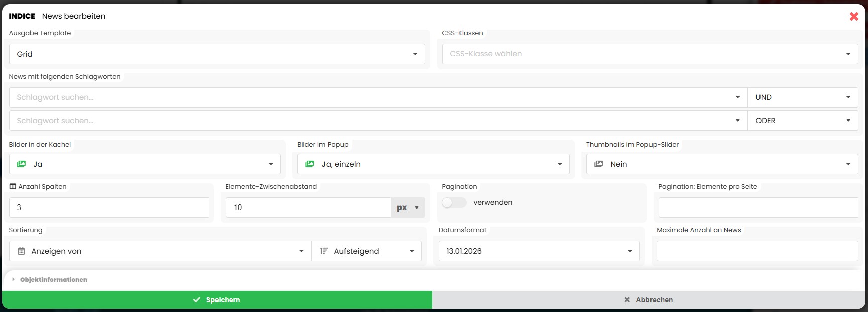Click the Maximale Anzahl an News field
868x312 pixels.
(756, 251)
